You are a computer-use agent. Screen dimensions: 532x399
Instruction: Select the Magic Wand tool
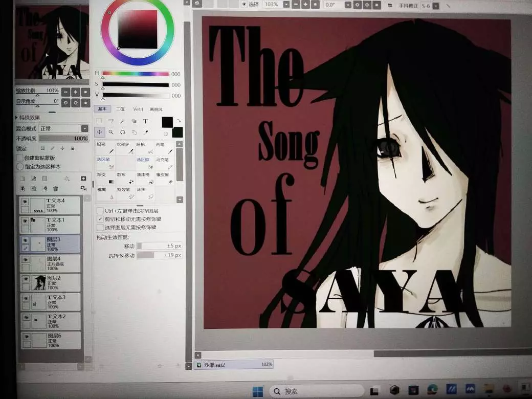pyautogui.click(x=122, y=121)
